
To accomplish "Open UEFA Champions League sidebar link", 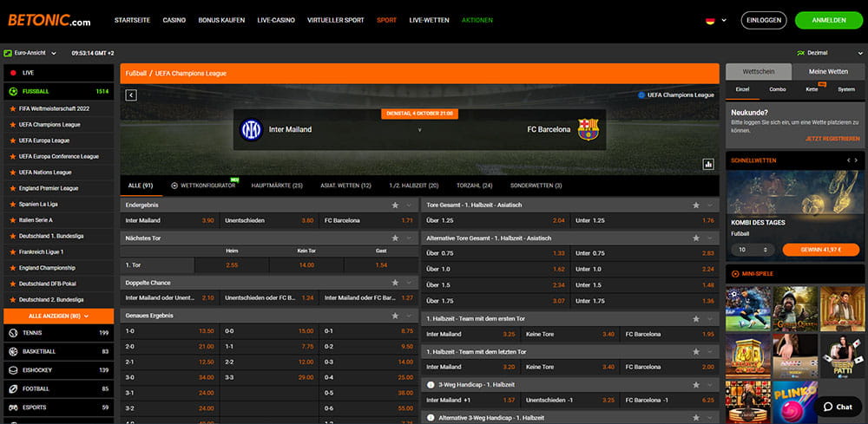I will coord(49,125).
